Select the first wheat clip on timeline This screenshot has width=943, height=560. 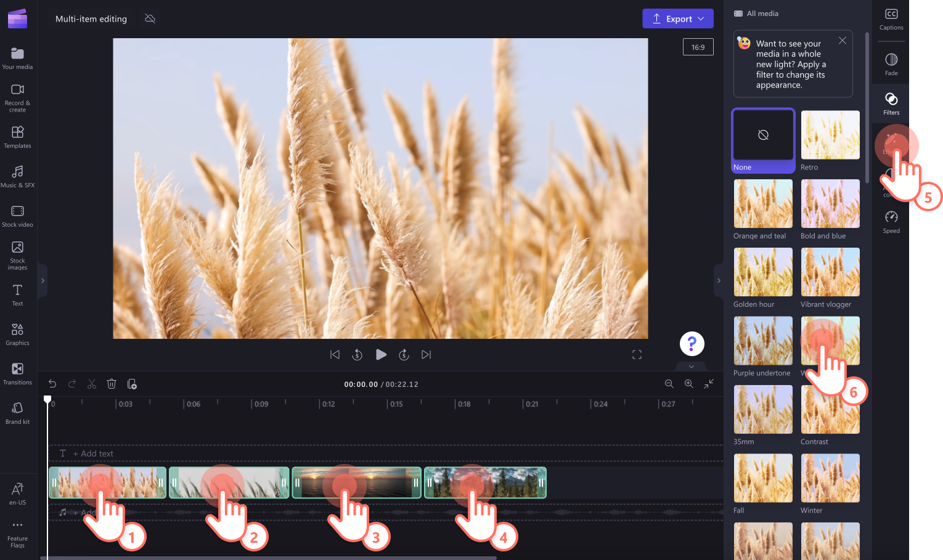click(107, 482)
